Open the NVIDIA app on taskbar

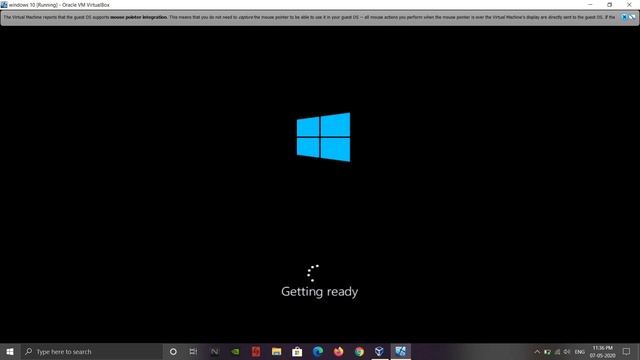[x=235, y=351]
